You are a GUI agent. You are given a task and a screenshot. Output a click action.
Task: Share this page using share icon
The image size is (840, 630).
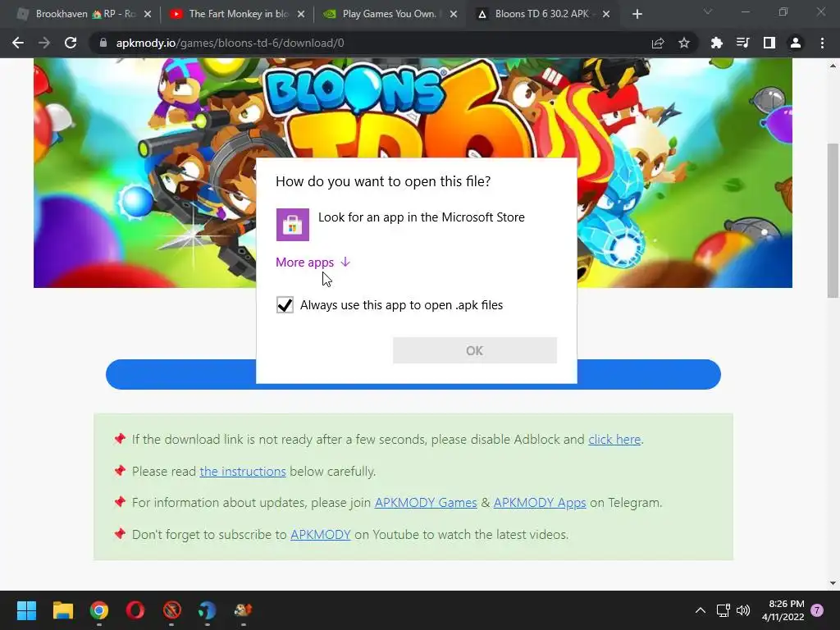[x=658, y=43]
